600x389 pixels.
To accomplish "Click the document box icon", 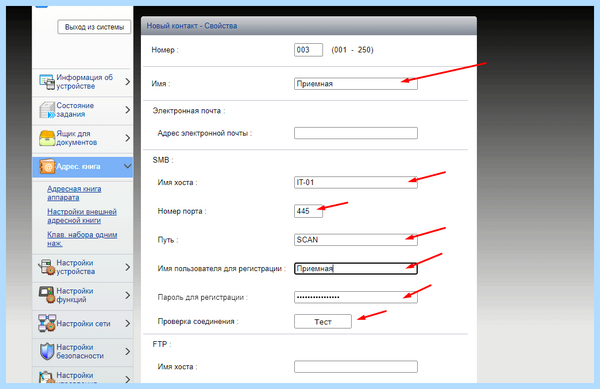I will point(47,138).
